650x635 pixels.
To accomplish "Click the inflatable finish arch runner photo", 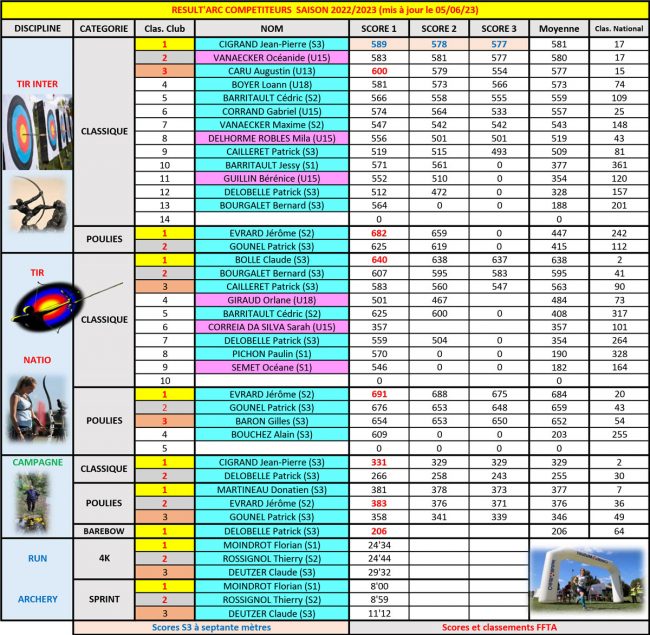I will tap(589, 579).
